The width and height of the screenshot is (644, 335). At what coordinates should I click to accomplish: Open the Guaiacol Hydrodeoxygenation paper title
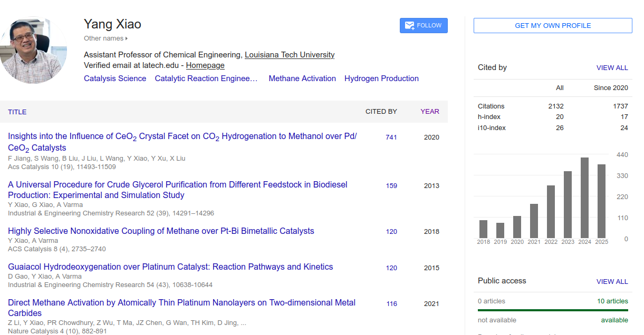coord(170,267)
